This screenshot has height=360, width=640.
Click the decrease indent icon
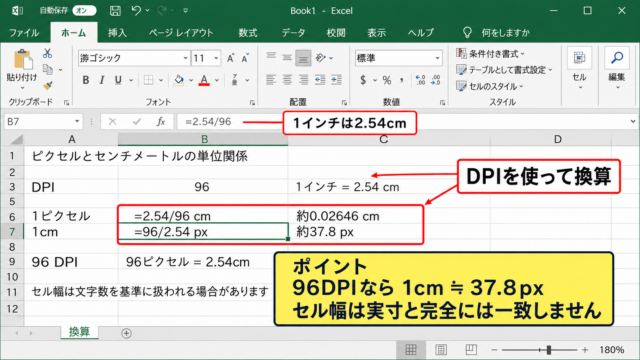coord(320,80)
